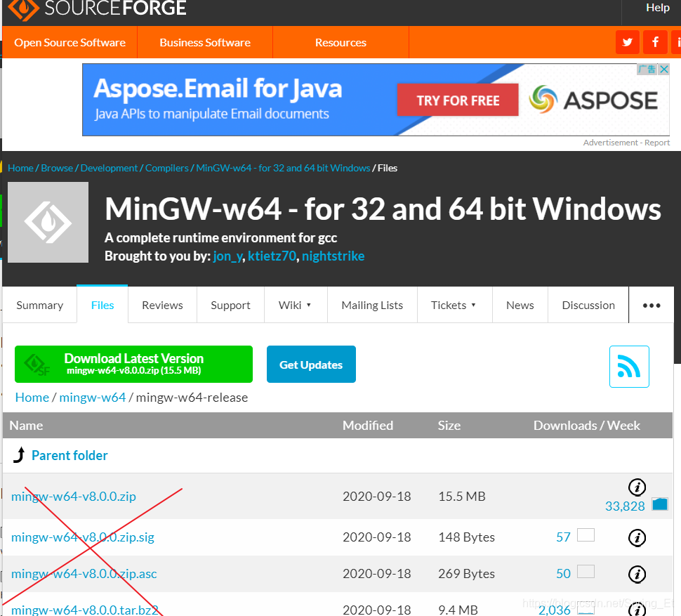
Task: Show info for mingw-w64-v8.0.0.zip
Action: 637,487
